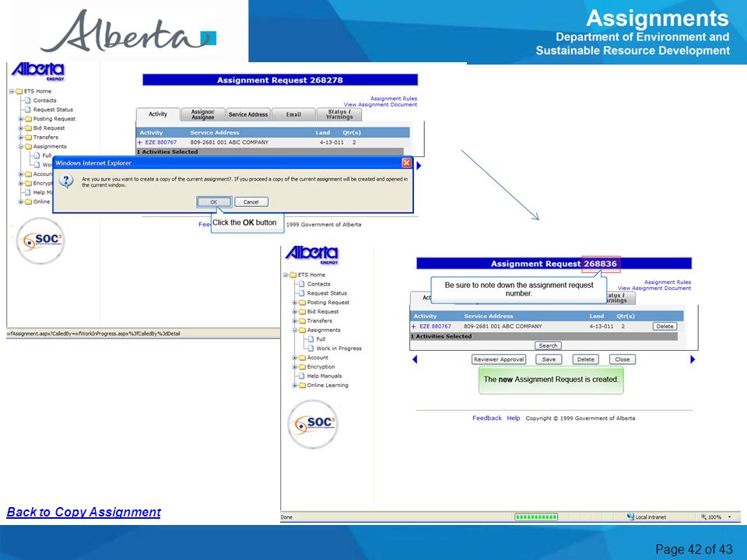Open Request Status in the lower tree
This screenshot has height=560, width=747.
pos(327,293)
